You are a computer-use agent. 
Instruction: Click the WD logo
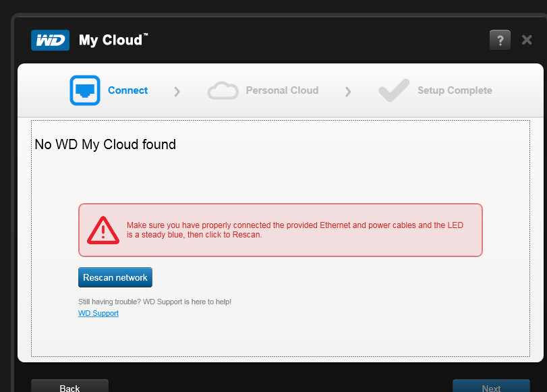pos(50,40)
